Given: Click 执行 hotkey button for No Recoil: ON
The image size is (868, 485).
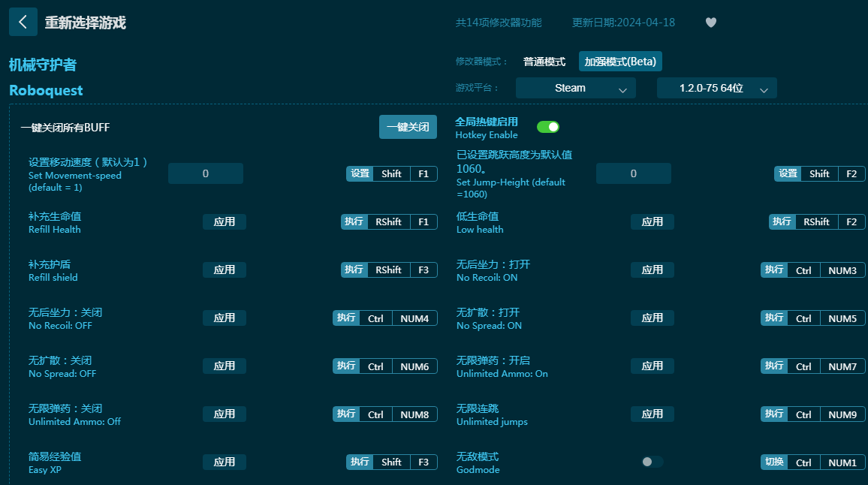Looking at the screenshot, I should (774, 270).
